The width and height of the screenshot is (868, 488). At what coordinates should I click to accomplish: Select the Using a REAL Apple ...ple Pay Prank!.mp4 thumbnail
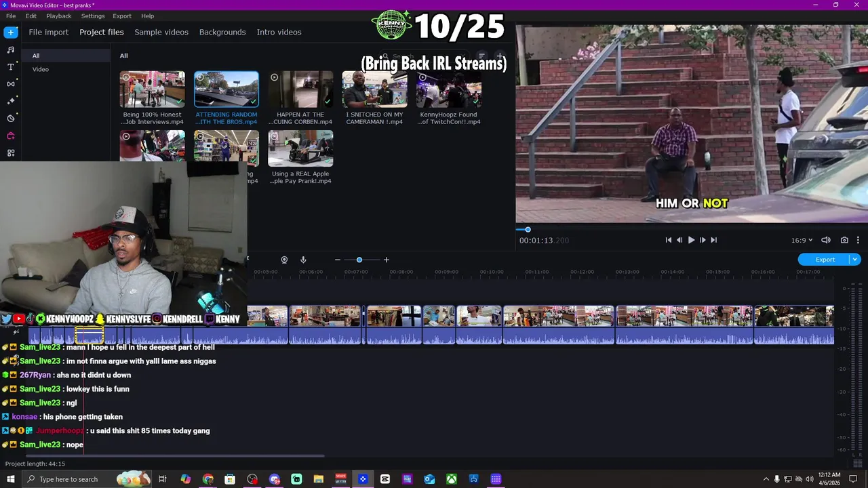coord(300,148)
